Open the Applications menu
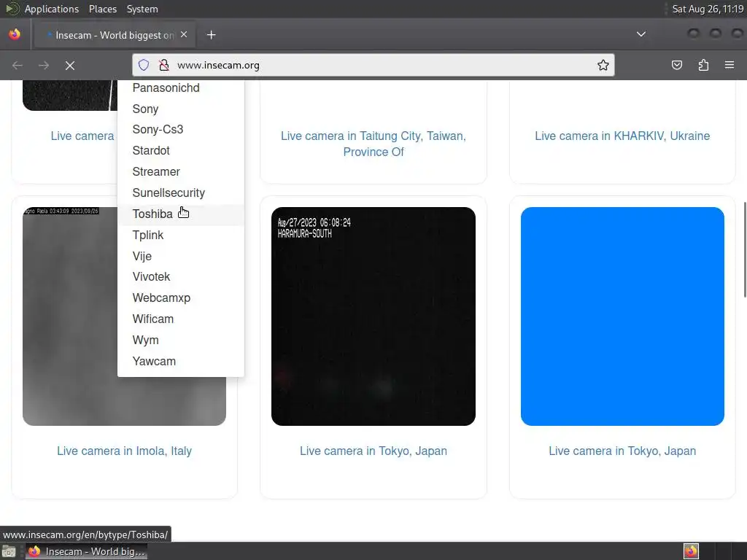The image size is (747, 560). point(52,9)
